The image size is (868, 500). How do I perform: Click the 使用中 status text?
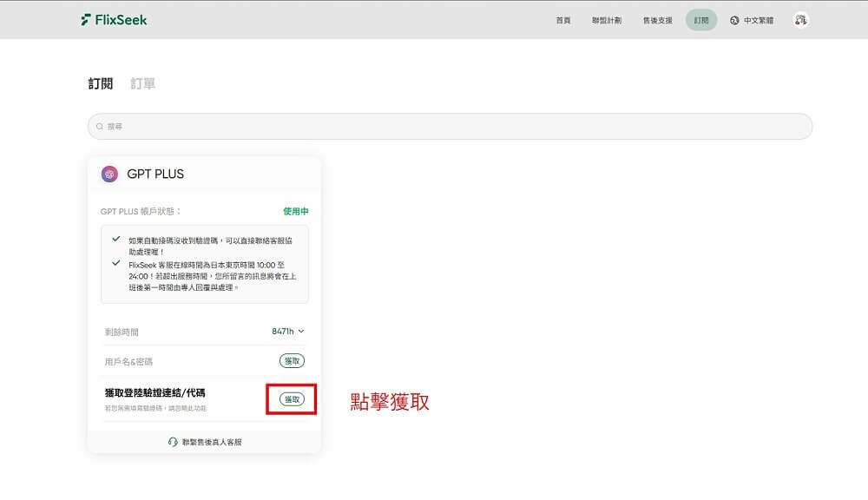click(296, 211)
